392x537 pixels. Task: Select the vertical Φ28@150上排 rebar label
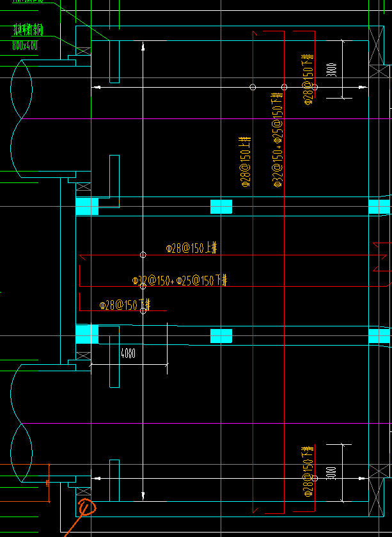(x=246, y=162)
